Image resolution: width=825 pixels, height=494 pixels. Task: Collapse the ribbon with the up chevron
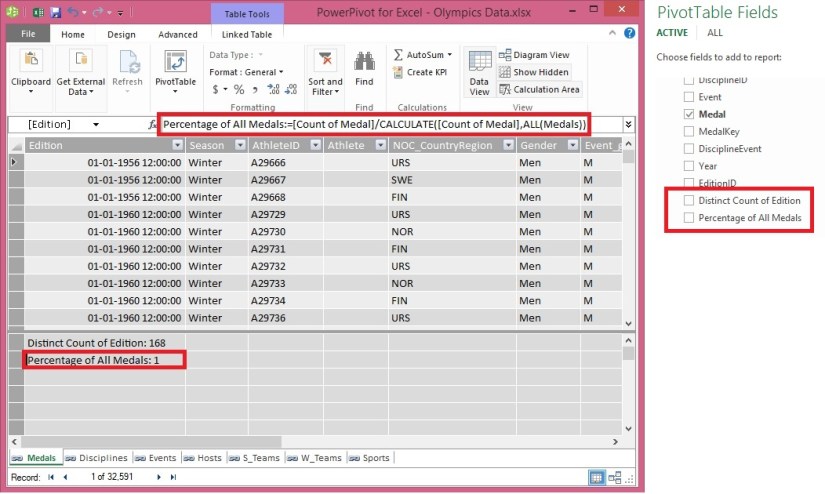pos(612,33)
